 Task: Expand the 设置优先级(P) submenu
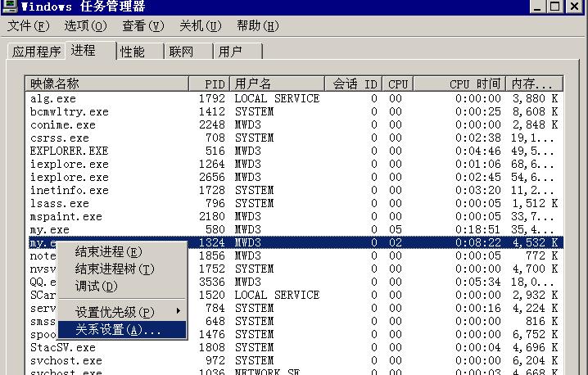(115, 312)
